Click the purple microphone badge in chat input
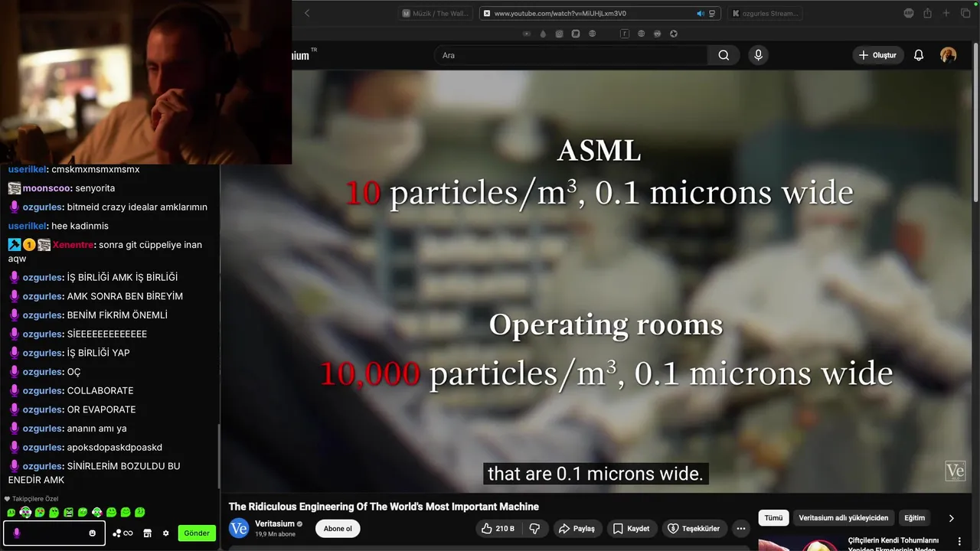Image resolution: width=980 pixels, height=551 pixels. 17,533
